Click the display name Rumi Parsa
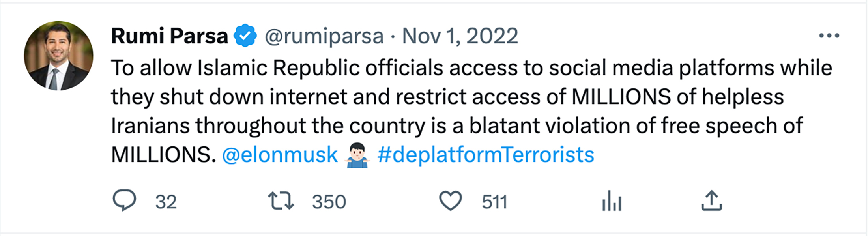Image resolution: width=868 pixels, height=236 pixels. (x=170, y=36)
